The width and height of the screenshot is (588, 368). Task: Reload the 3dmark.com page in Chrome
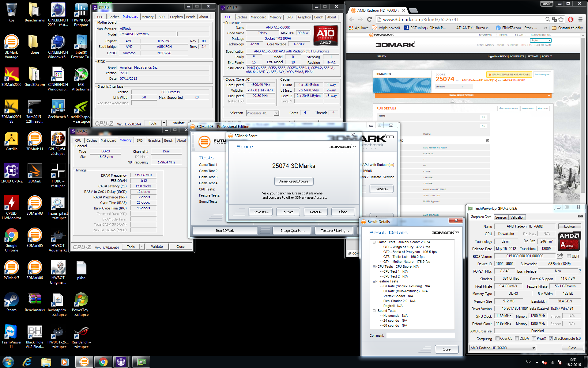tap(369, 19)
